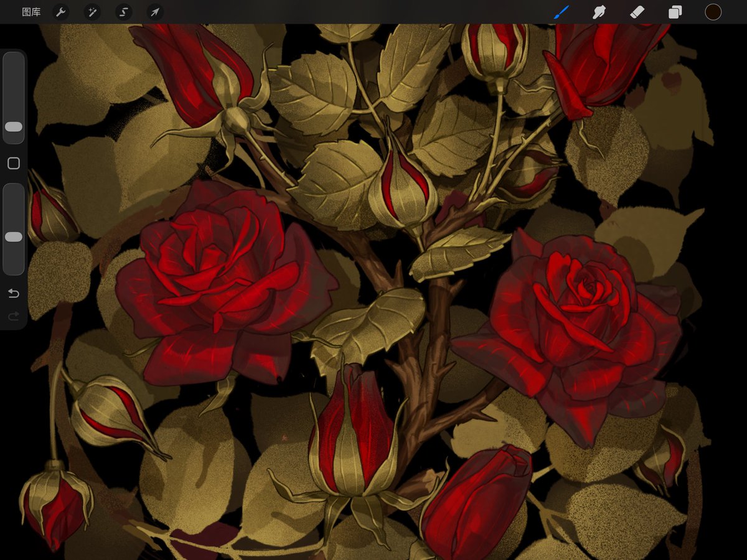Open the Actions wrench menu

60,12
